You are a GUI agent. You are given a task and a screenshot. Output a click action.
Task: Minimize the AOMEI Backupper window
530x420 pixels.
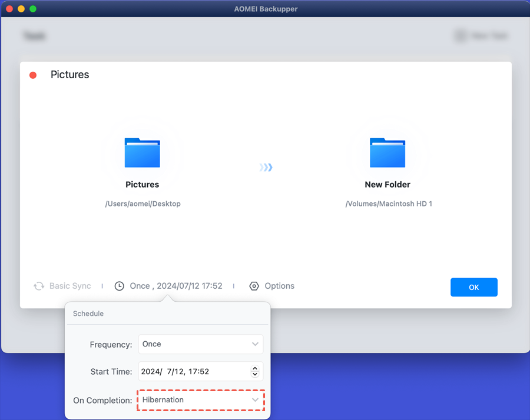point(21,9)
